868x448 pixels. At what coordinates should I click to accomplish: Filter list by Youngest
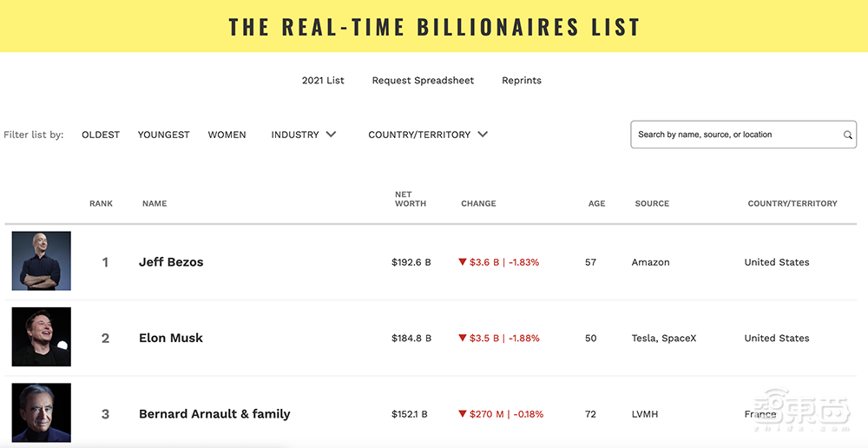click(x=163, y=135)
